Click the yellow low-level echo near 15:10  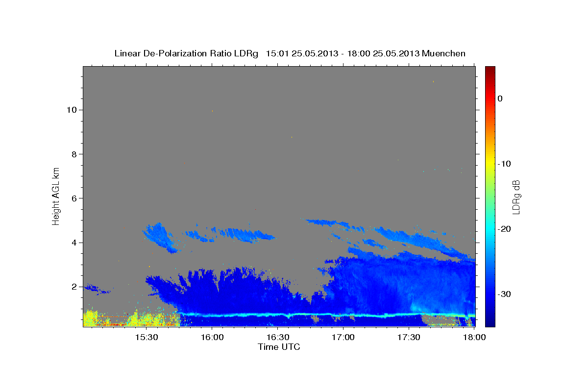point(90,318)
